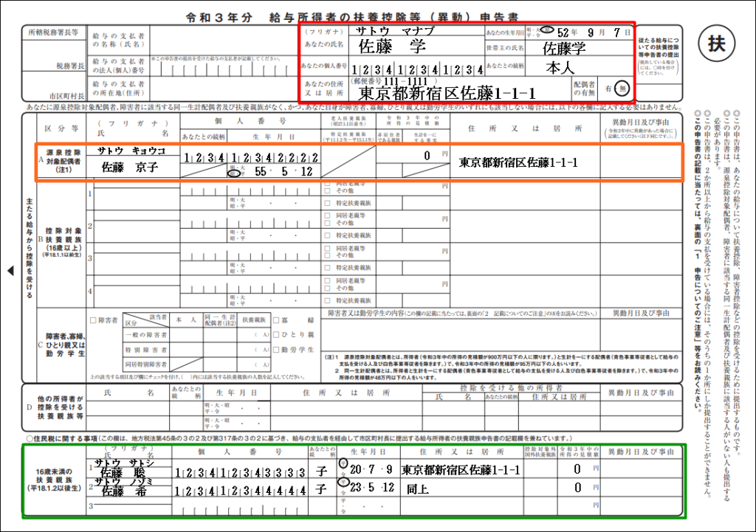
Task: Click birthdate 23 5 12 for 佐藤 希
Action: (372, 487)
